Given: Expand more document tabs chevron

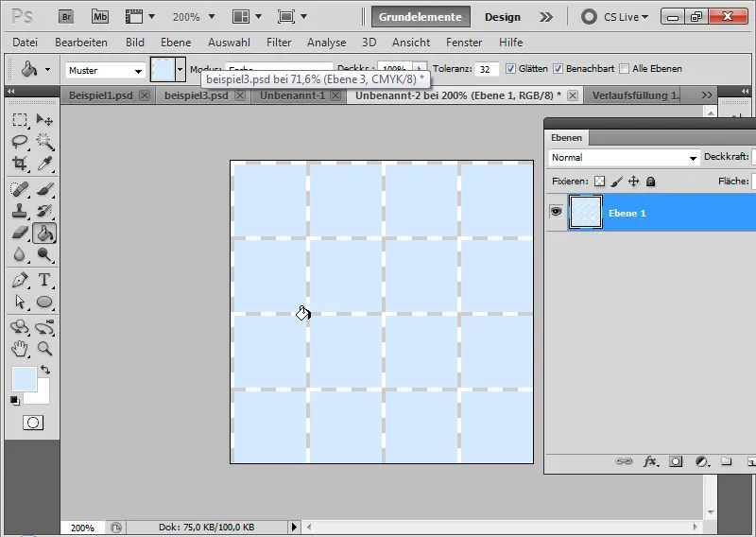Looking at the screenshot, I should click(707, 95).
